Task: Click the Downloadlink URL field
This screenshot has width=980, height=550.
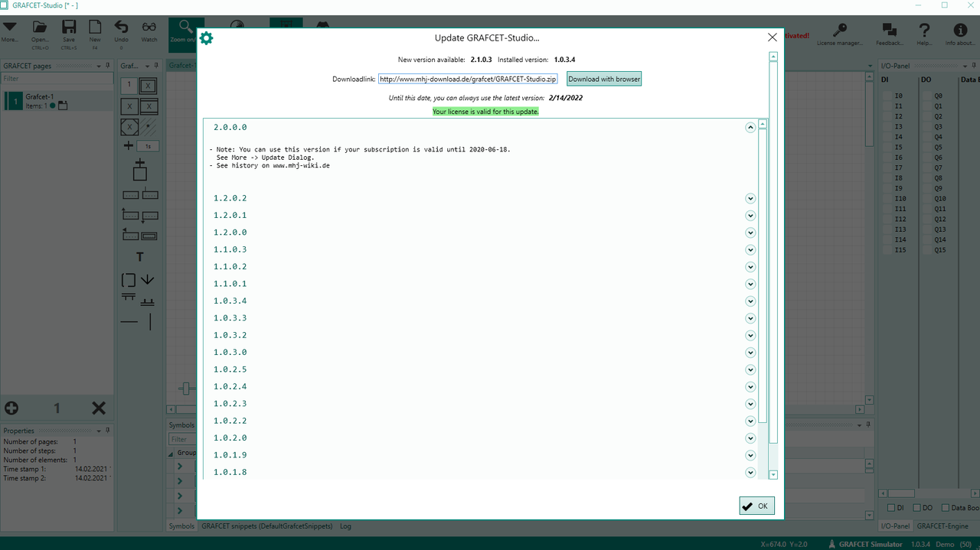Action: [469, 79]
